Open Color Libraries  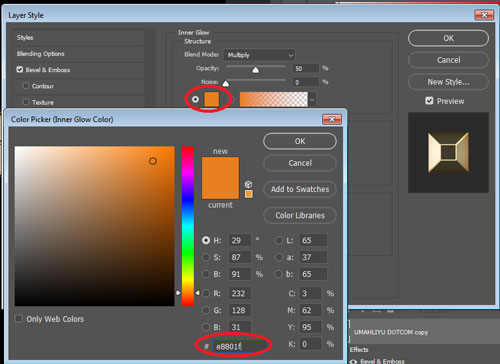point(300,215)
